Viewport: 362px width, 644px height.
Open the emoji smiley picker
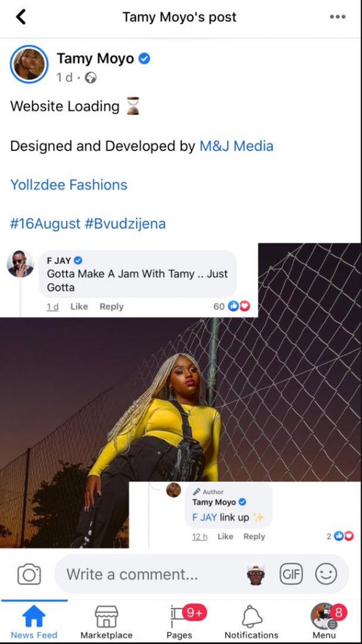326,574
